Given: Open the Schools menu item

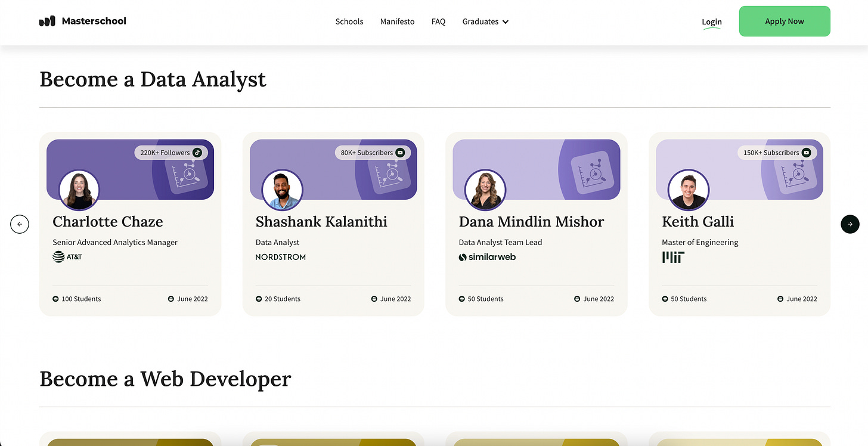Looking at the screenshot, I should tap(349, 21).
